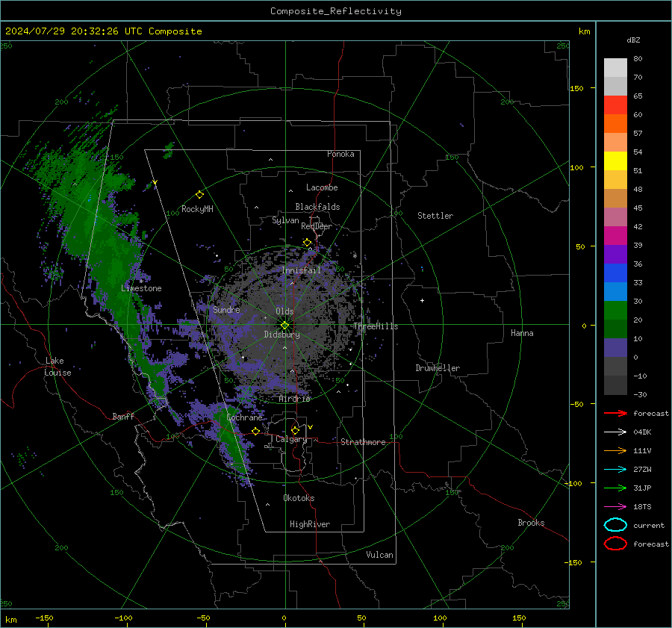Select the white 80 dBZ color swatch
The image size is (672, 628).
pos(615,68)
